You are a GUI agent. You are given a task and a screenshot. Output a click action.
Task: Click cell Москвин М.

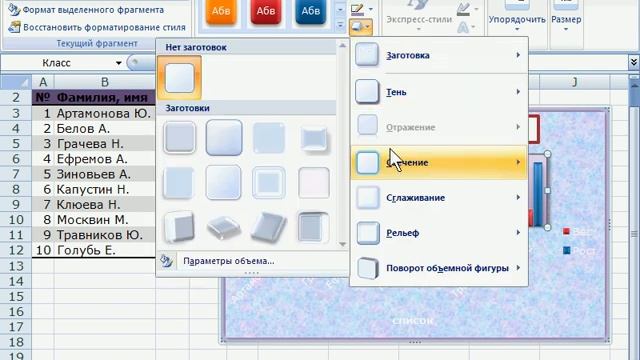[x=104, y=220]
